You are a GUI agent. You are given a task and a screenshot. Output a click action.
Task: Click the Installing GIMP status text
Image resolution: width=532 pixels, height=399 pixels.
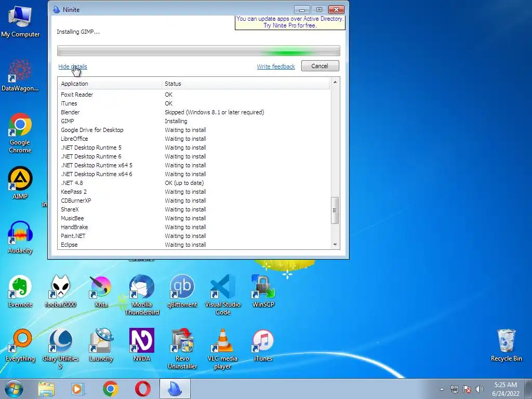[78, 32]
